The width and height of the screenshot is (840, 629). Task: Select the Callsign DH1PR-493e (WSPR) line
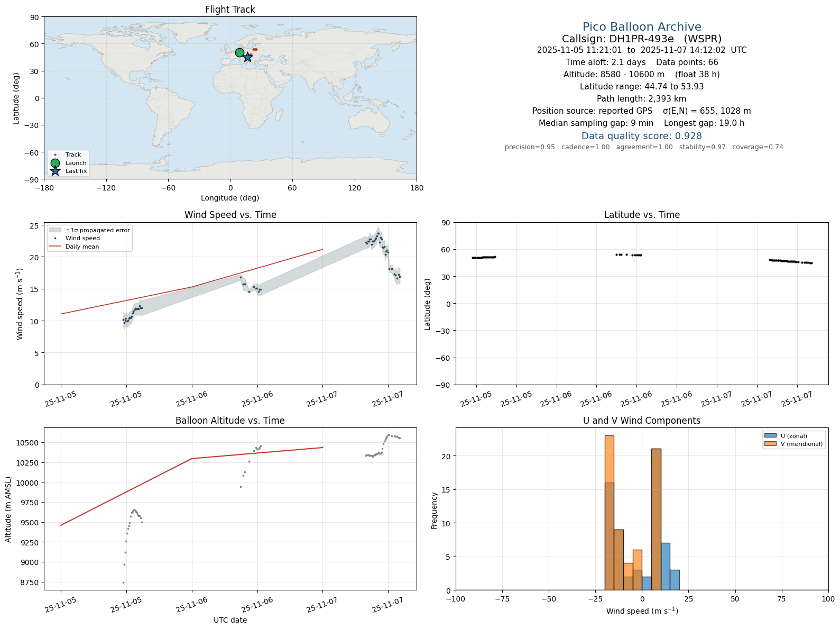coord(642,39)
